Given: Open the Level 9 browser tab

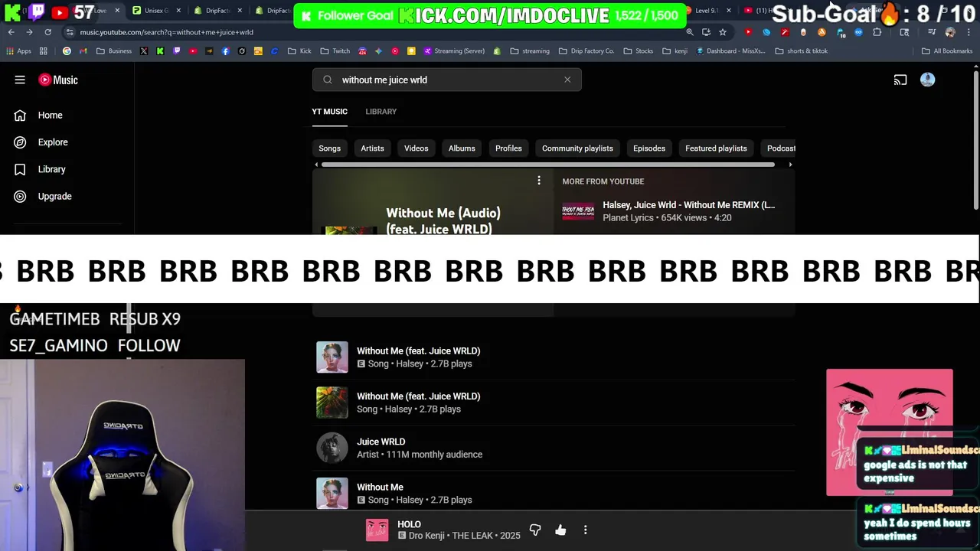Looking at the screenshot, I should tap(707, 11).
